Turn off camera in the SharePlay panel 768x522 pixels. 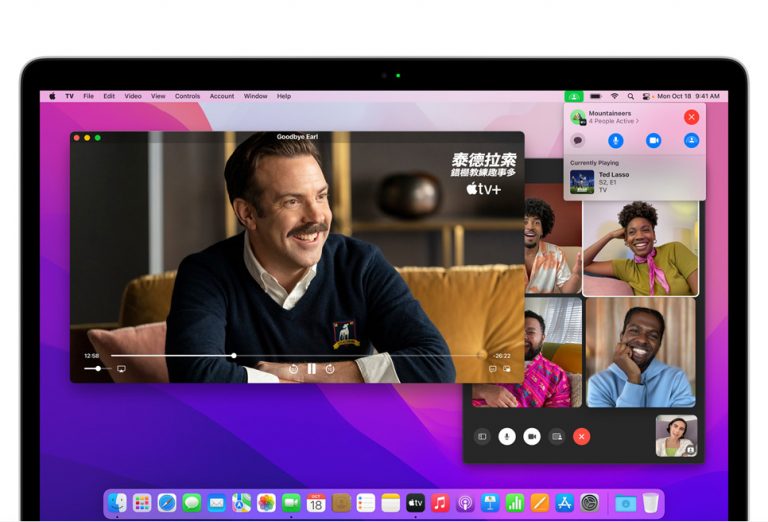(x=653, y=141)
